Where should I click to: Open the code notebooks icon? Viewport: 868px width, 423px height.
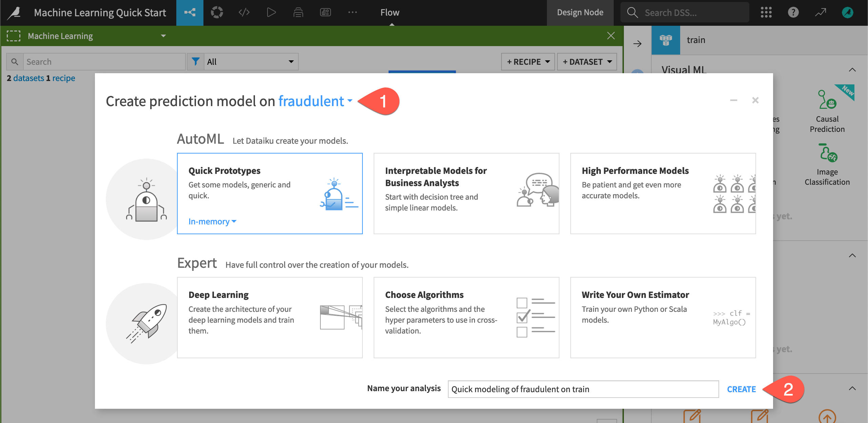pyautogui.click(x=244, y=13)
